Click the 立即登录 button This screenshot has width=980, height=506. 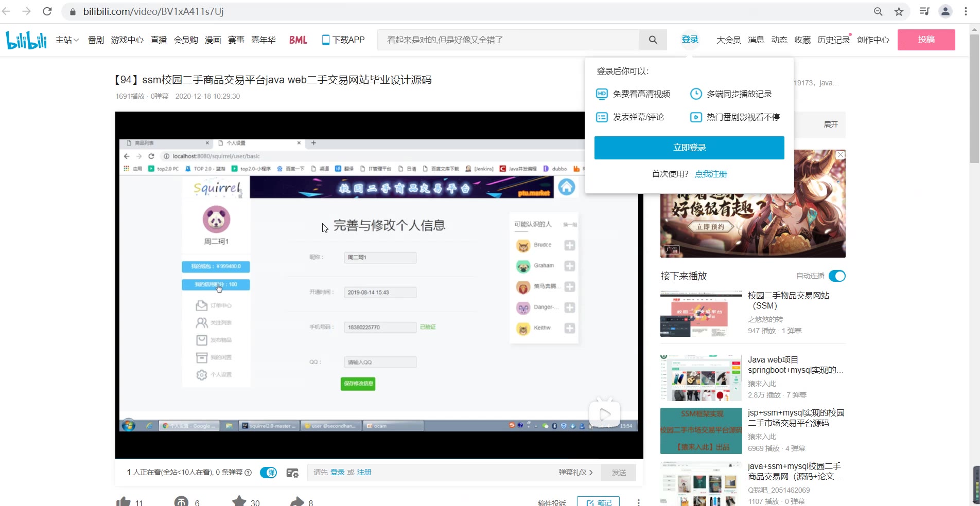click(689, 148)
